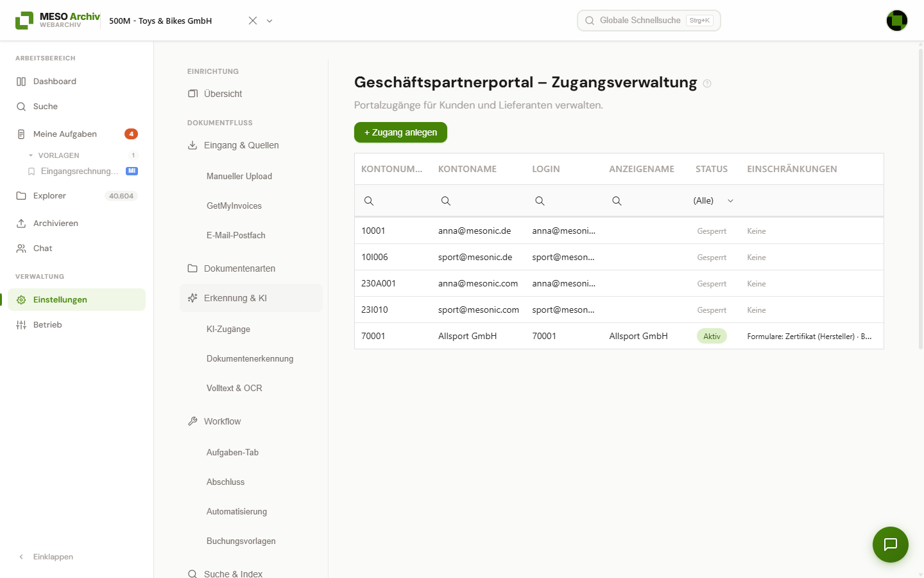Viewport: 924px width, 578px height.
Task: Click help icon beside Zugangsverwaltung heading
Action: (x=707, y=83)
